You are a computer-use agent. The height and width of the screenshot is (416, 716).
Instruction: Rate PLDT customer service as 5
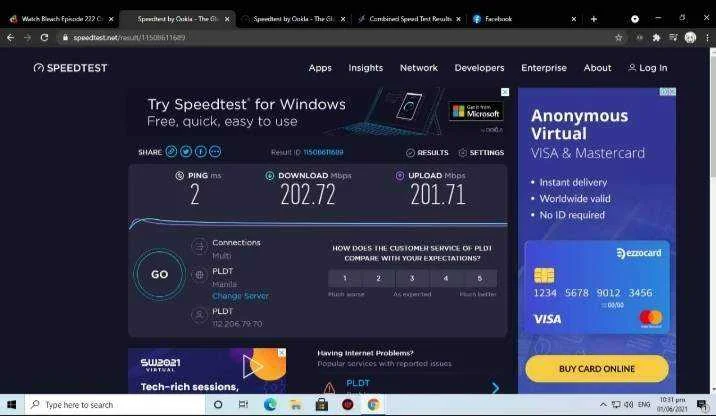[480, 278]
